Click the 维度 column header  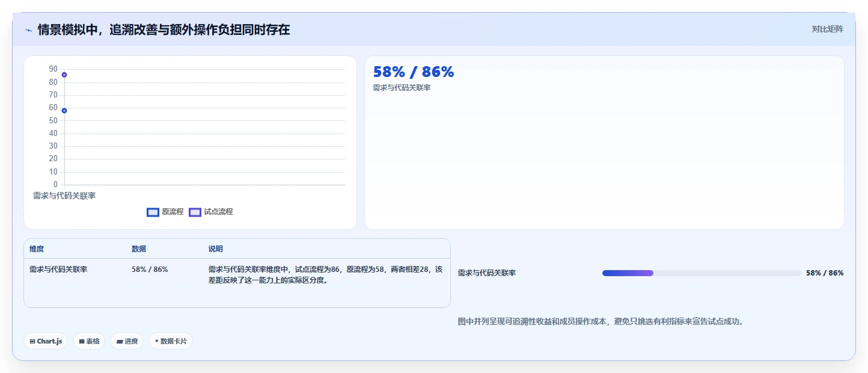click(x=37, y=249)
